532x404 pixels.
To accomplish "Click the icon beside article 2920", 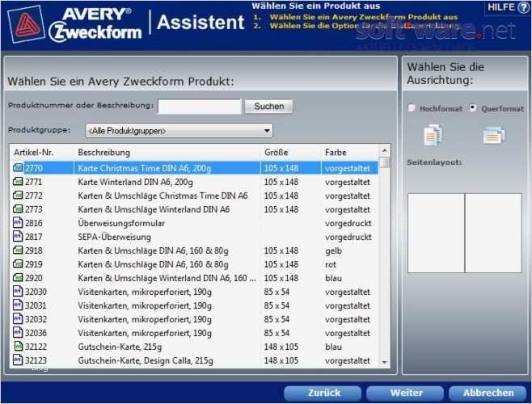I will [x=18, y=278].
